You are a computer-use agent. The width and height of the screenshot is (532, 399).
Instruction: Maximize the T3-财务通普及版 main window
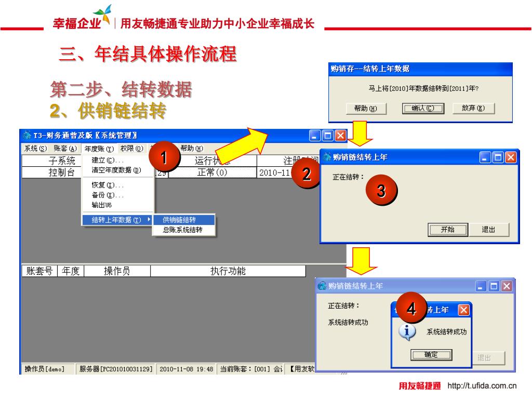pos(328,136)
